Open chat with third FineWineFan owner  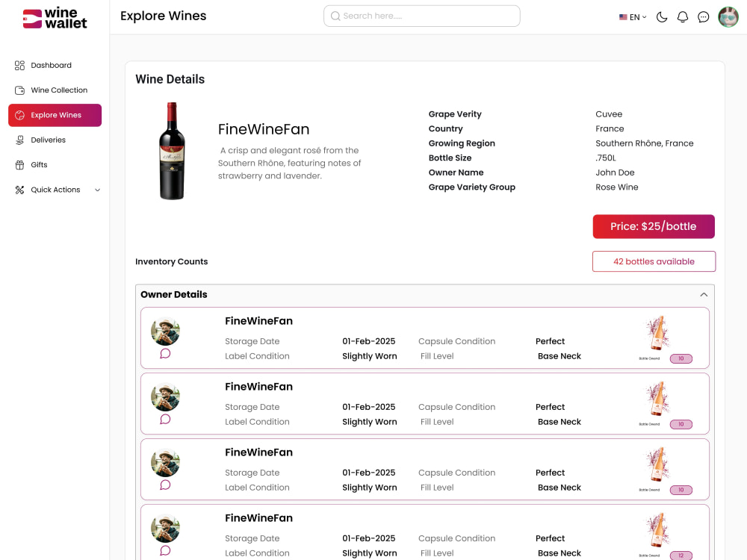click(x=165, y=485)
